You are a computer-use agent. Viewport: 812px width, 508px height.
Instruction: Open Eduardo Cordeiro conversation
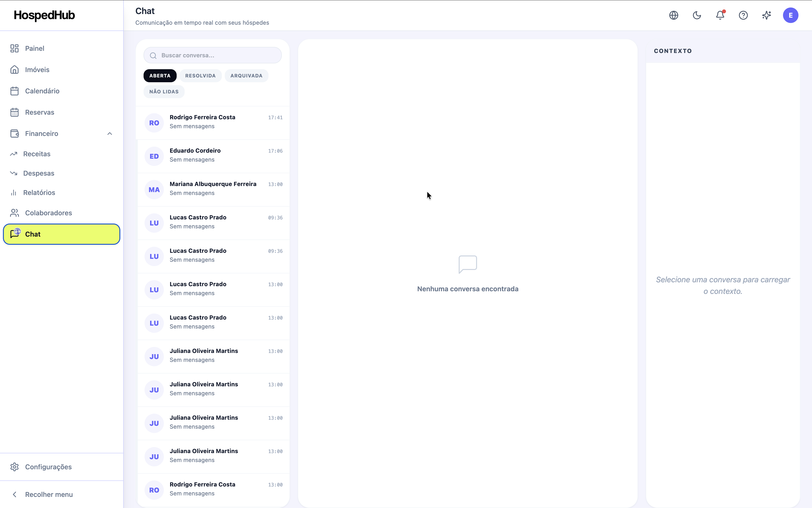[213, 156]
